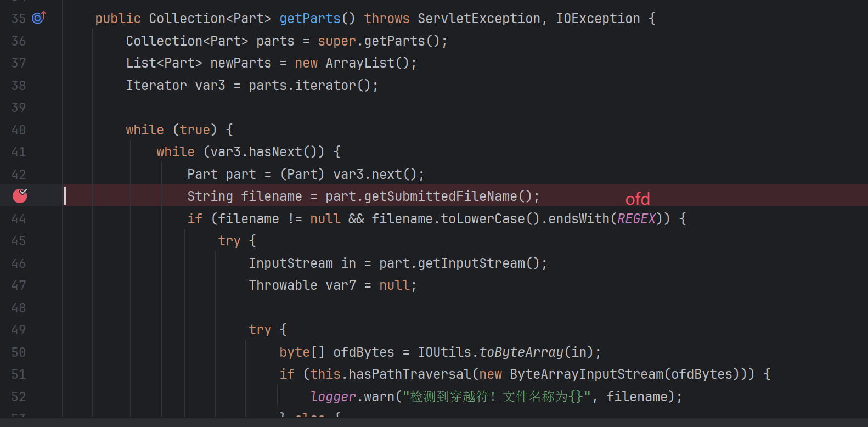The width and height of the screenshot is (868, 427).
Task: Click the red 'ofd' inline value hint
Action: 638,199
